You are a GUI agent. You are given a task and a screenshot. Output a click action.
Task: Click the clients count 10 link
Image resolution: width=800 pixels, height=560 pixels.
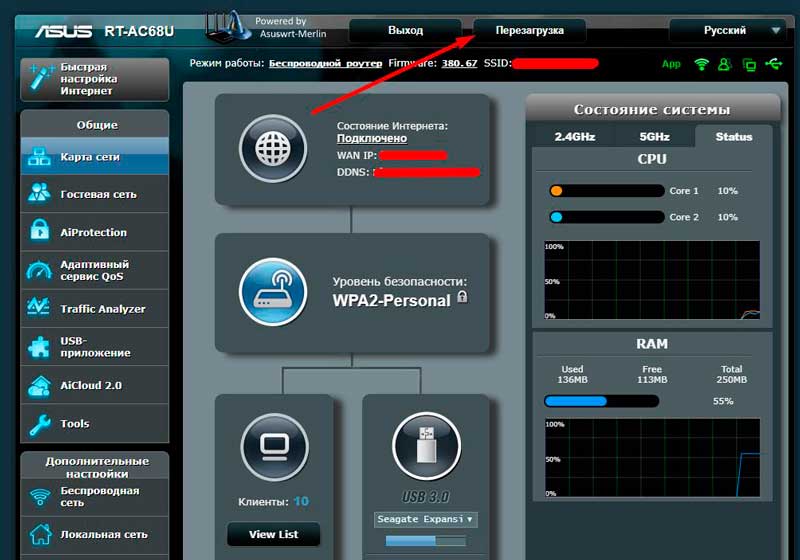click(x=301, y=501)
